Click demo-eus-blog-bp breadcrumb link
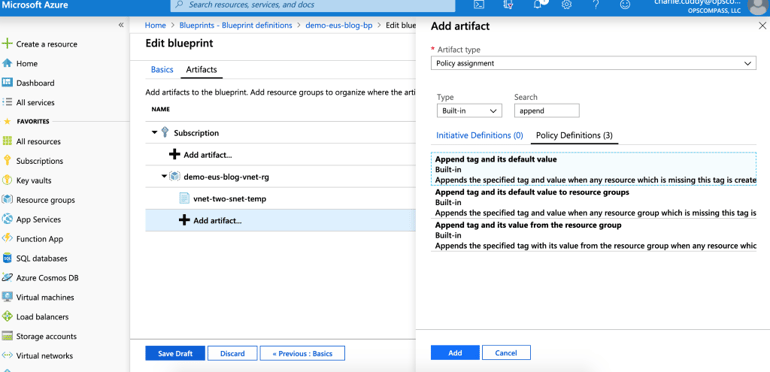Viewport: 770px width, 372px height. pos(339,25)
